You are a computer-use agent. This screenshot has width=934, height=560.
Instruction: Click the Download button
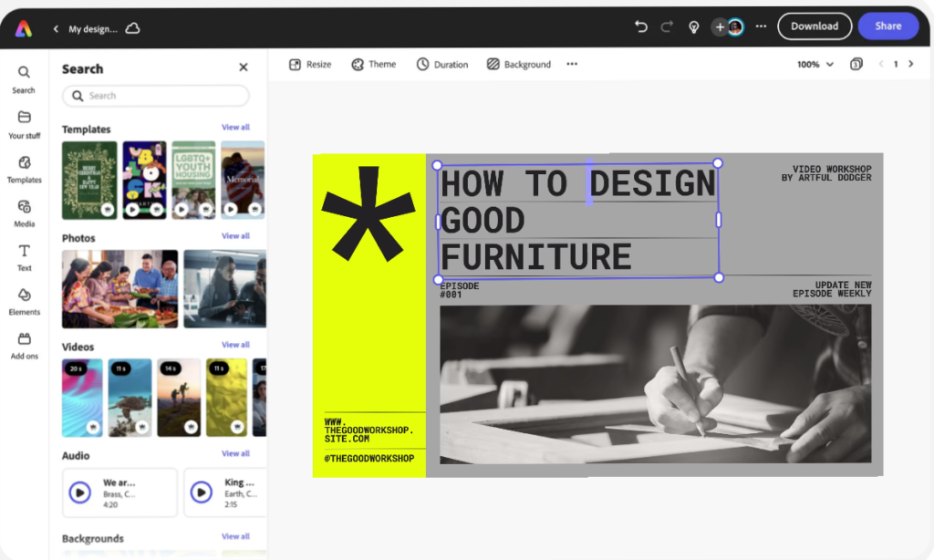point(814,26)
